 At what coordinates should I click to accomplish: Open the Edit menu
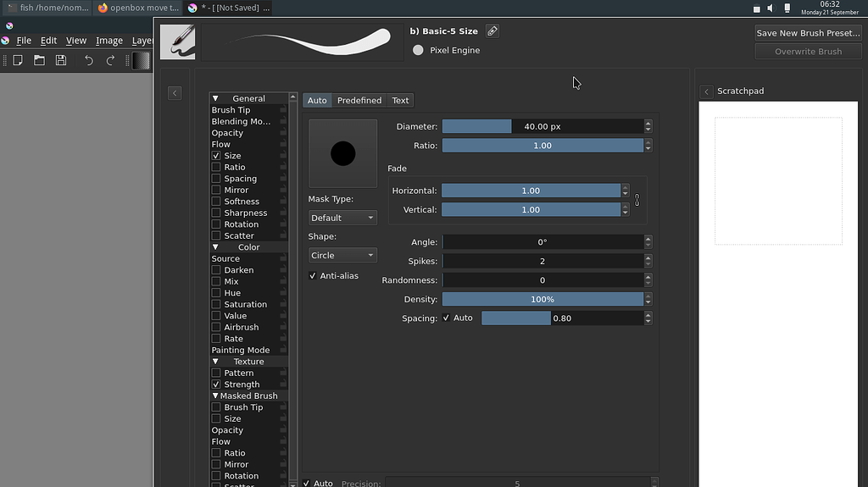click(x=48, y=41)
